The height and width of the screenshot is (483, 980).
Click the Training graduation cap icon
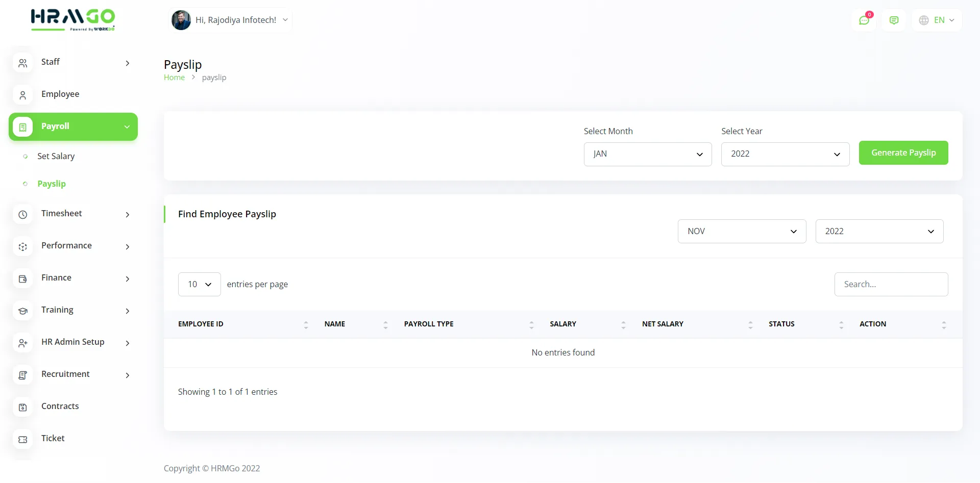[x=23, y=311]
